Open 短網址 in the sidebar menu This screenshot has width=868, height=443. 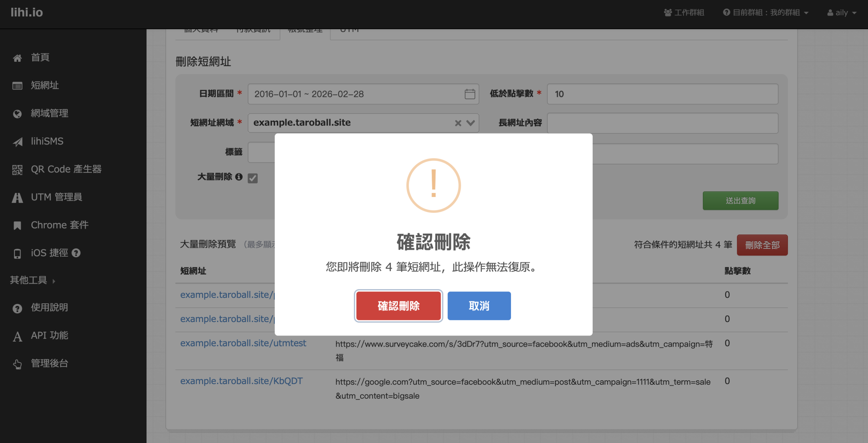click(44, 85)
